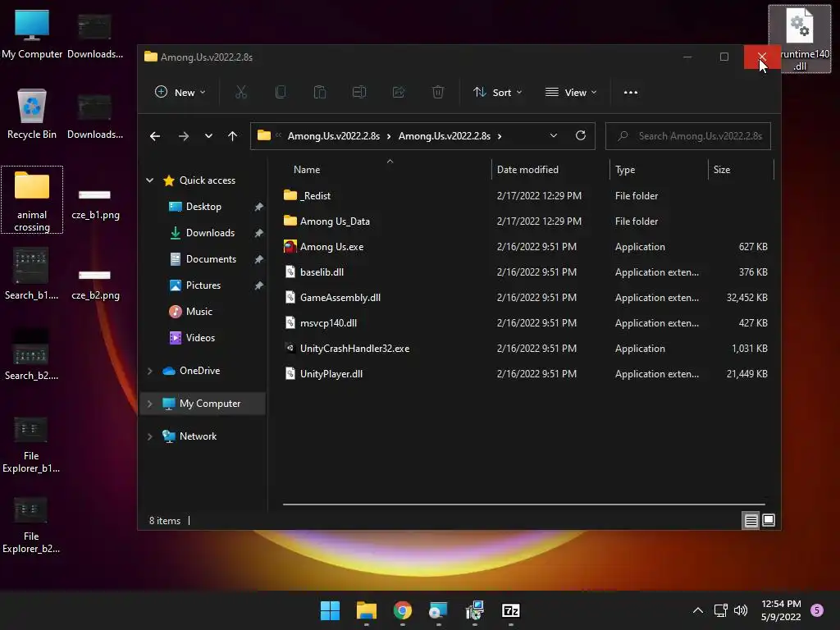Open the See more three-dots menu
Screen dimensions: 840x630
(x=631, y=92)
